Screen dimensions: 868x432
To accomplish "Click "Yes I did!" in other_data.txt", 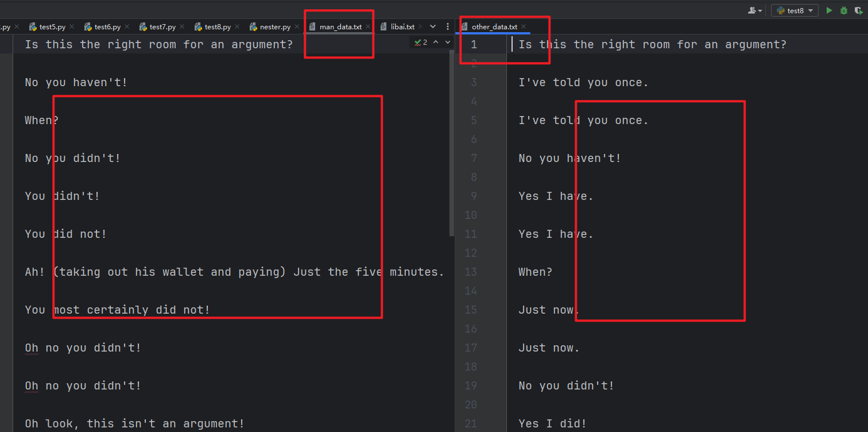I will [553, 423].
